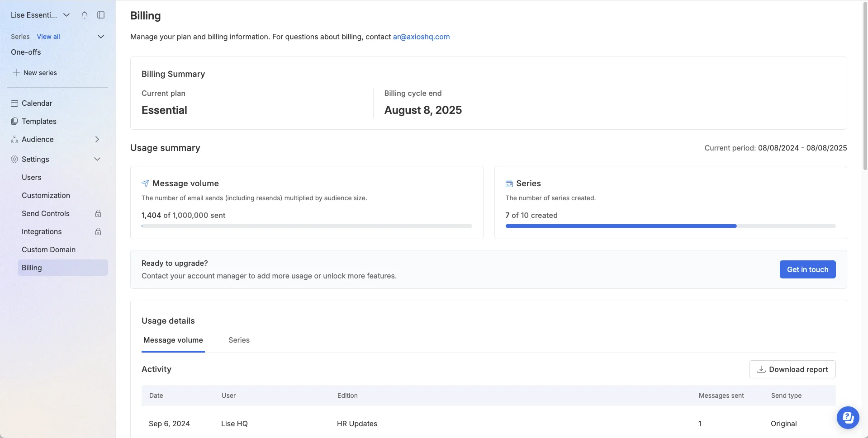868x438 pixels.
Task: Click the Current period date range
Action: (802, 148)
